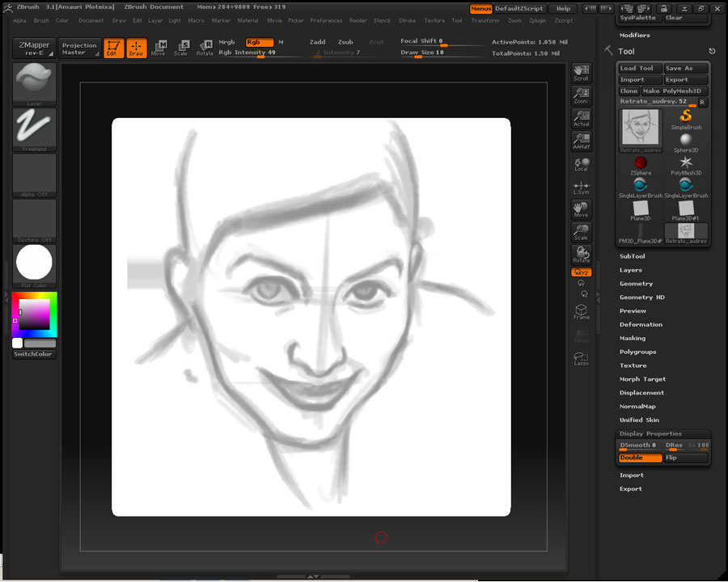Enable Zsub sculpting mode
728x582 pixels.
coord(345,42)
